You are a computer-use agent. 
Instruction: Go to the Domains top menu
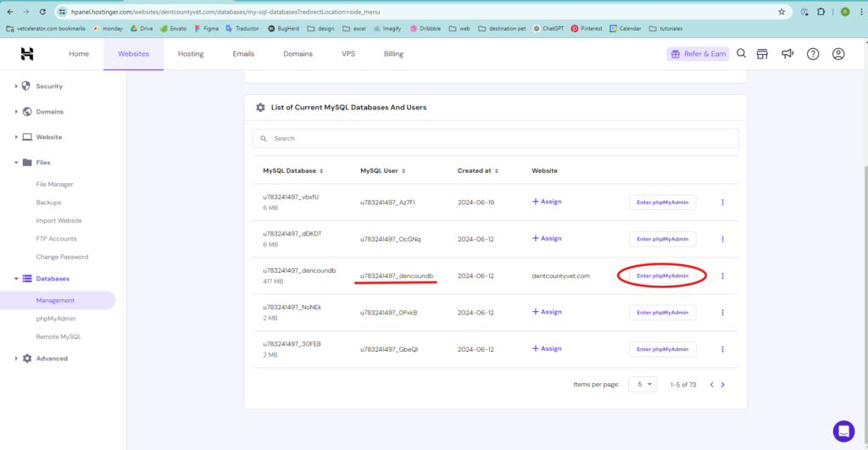pos(298,53)
